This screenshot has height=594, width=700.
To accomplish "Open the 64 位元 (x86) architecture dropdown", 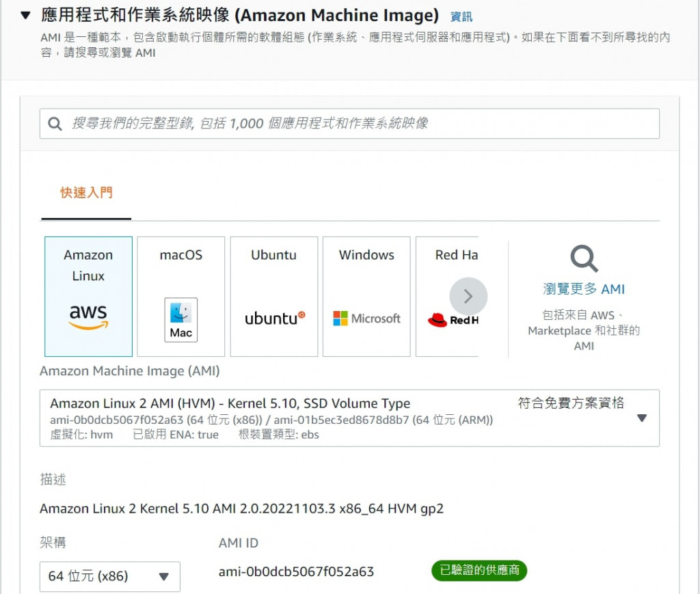I will click(x=110, y=576).
